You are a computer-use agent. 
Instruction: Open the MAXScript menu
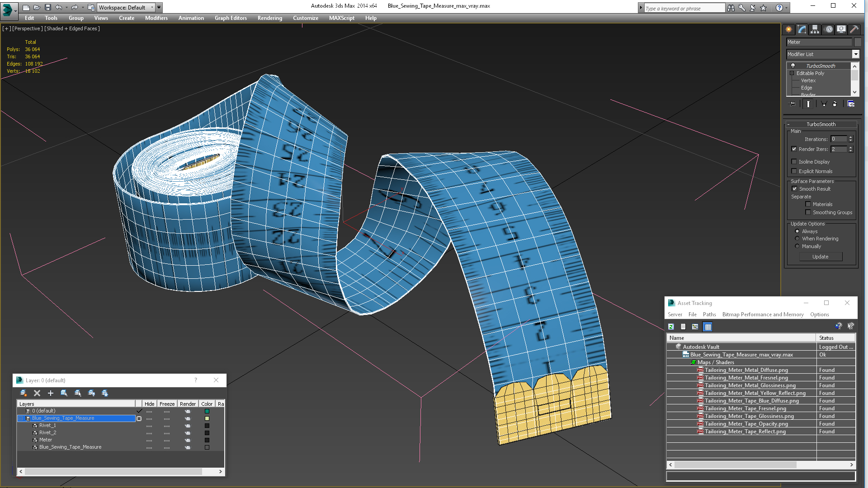341,18
